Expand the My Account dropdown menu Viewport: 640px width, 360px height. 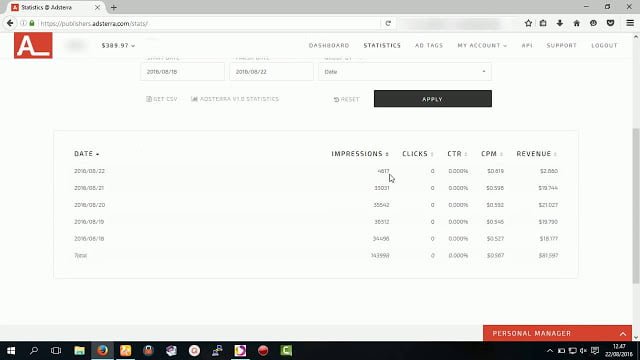pyautogui.click(x=482, y=45)
